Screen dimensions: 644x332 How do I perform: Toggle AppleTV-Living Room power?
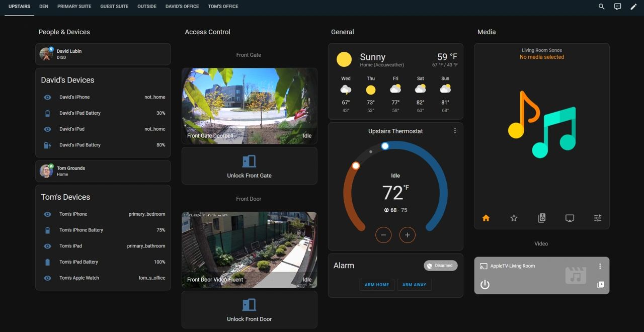(485, 285)
